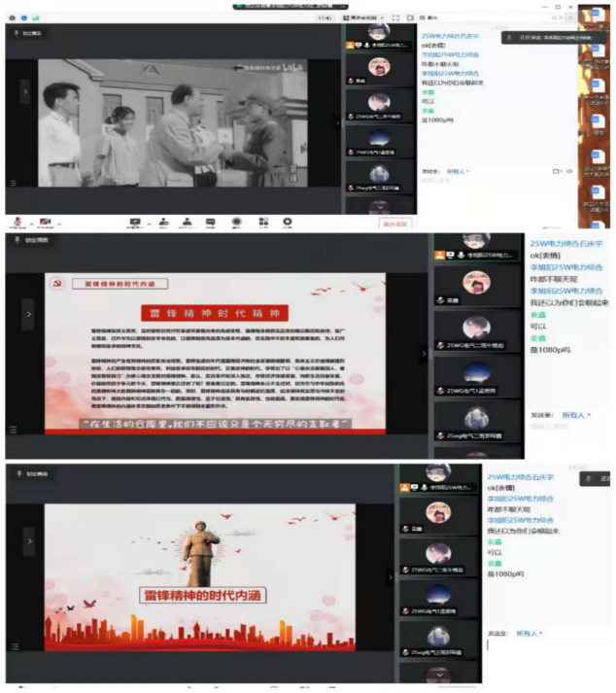Click the chat icon in meeting toolbar
The image size is (616, 693).
click(211, 222)
